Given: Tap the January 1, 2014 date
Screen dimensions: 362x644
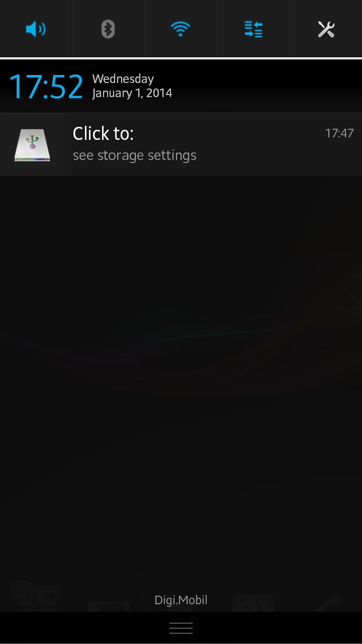Looking at the screenshot, I should 132,94.
